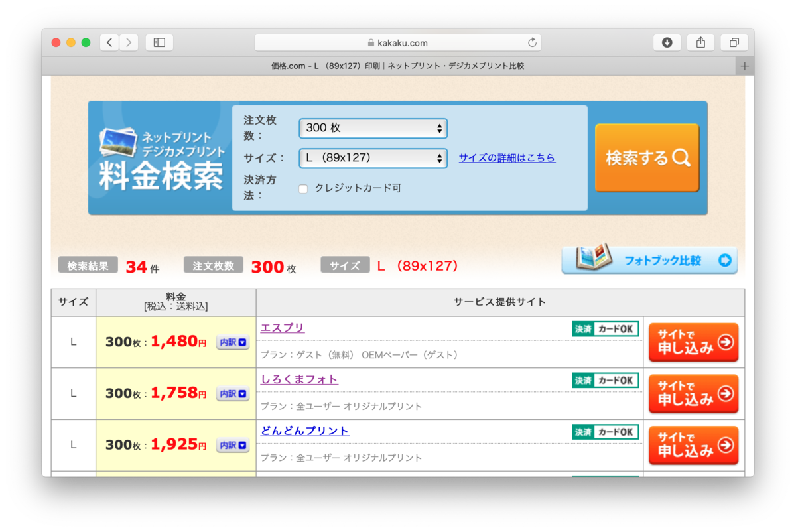Reload the page with the refresh icon

point(532,42)
